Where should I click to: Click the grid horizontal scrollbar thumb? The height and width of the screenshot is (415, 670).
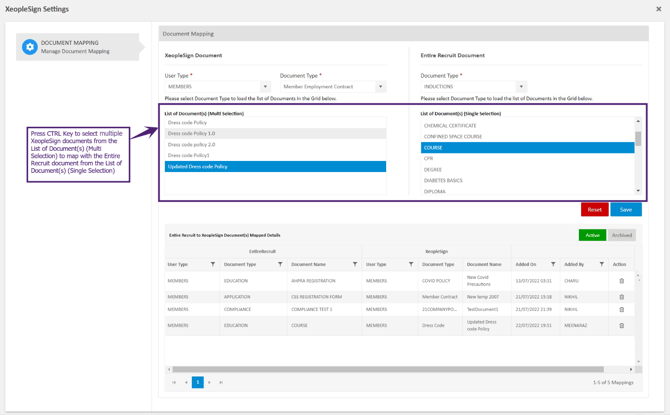click(x=388, y=369)
